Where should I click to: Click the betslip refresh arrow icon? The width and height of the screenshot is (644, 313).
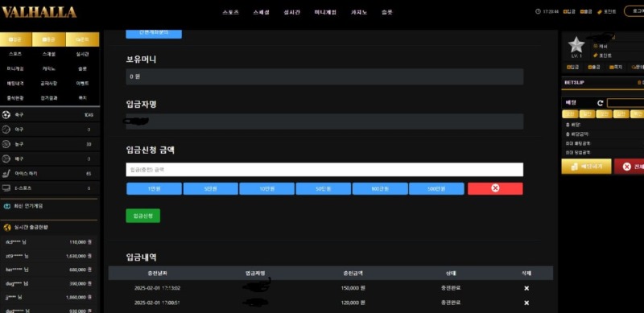pyautogui.click(x=600, y=103)
